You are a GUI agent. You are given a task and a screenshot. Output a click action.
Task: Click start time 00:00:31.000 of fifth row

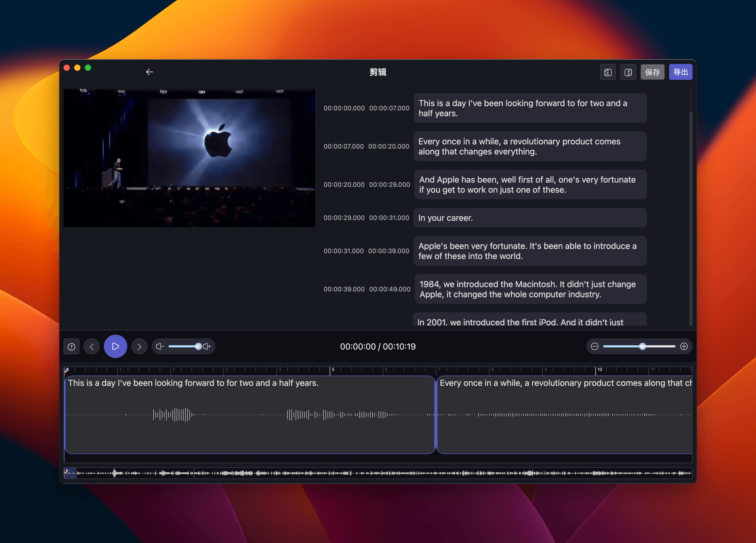(x=343, y=251)
